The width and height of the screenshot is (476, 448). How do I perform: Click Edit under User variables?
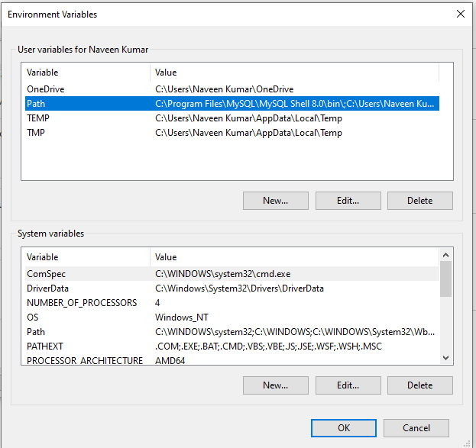point(348,201)
